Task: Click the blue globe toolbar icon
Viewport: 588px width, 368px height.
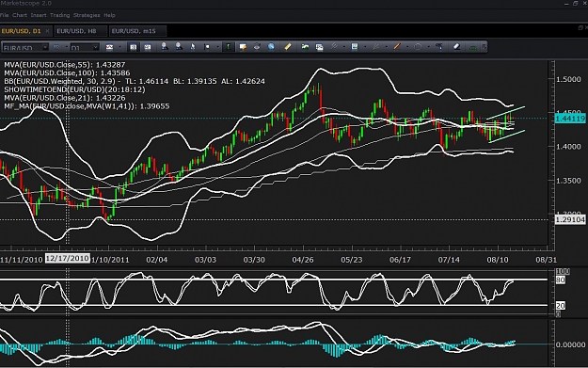Action: click(x=271, y=47)
